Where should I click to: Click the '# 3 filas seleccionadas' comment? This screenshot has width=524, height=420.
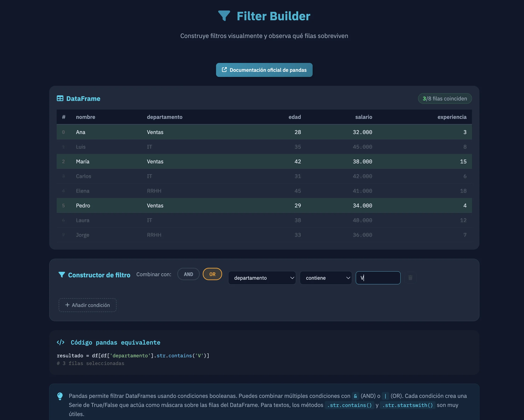coord(91,363)
